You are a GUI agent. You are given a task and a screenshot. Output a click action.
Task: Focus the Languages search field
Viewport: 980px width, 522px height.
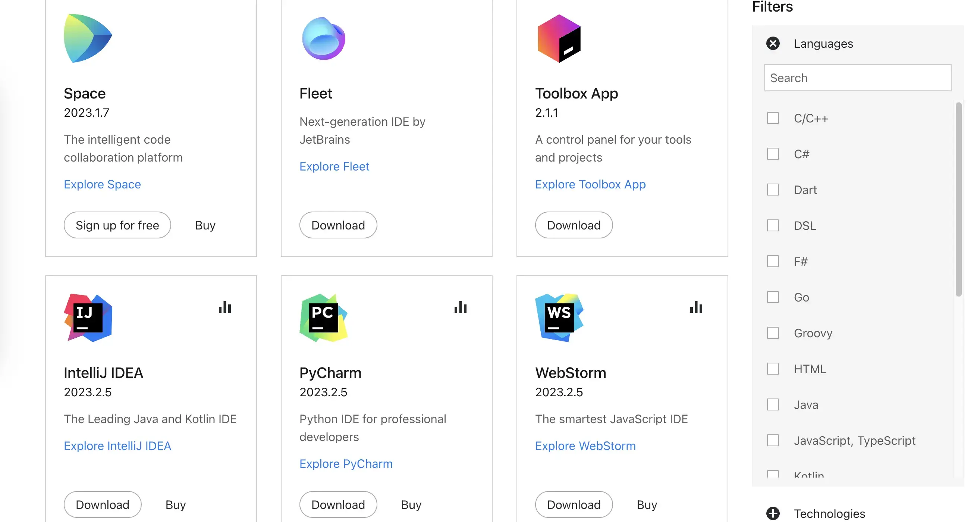pyautogui.click(x=858, y=78)
